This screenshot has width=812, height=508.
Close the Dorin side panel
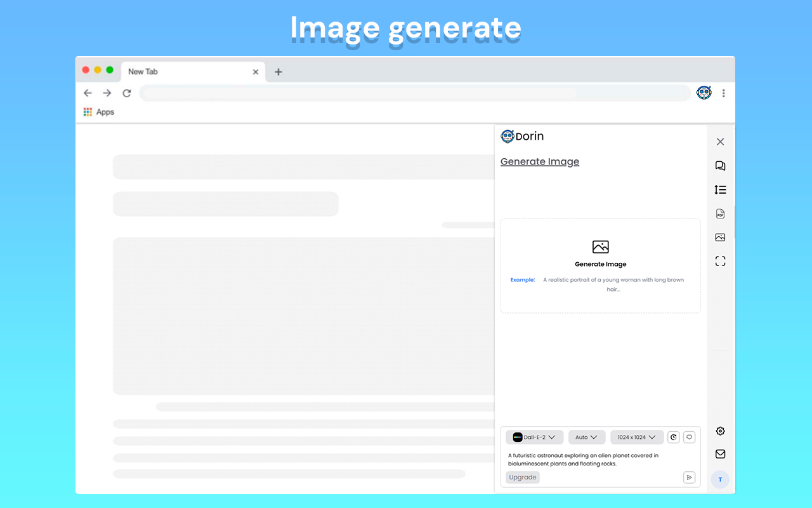pyautogui.click(x=720, y=142)
